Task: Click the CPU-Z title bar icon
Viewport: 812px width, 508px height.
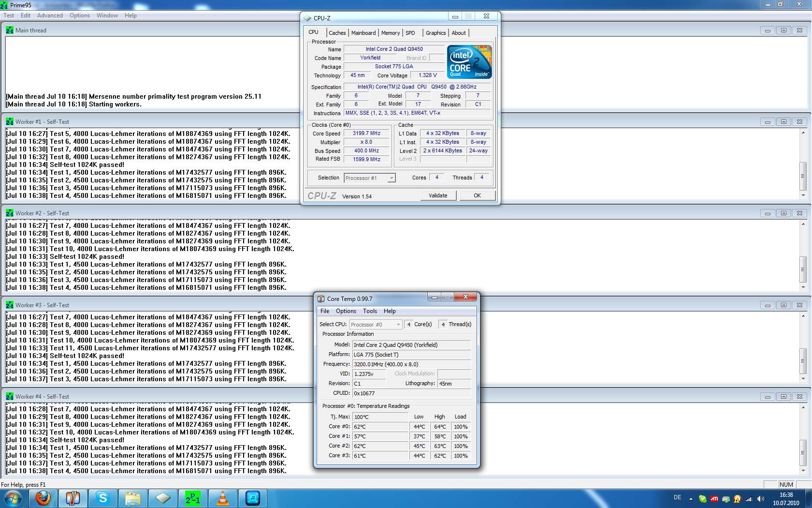Action: coord(307,18)
